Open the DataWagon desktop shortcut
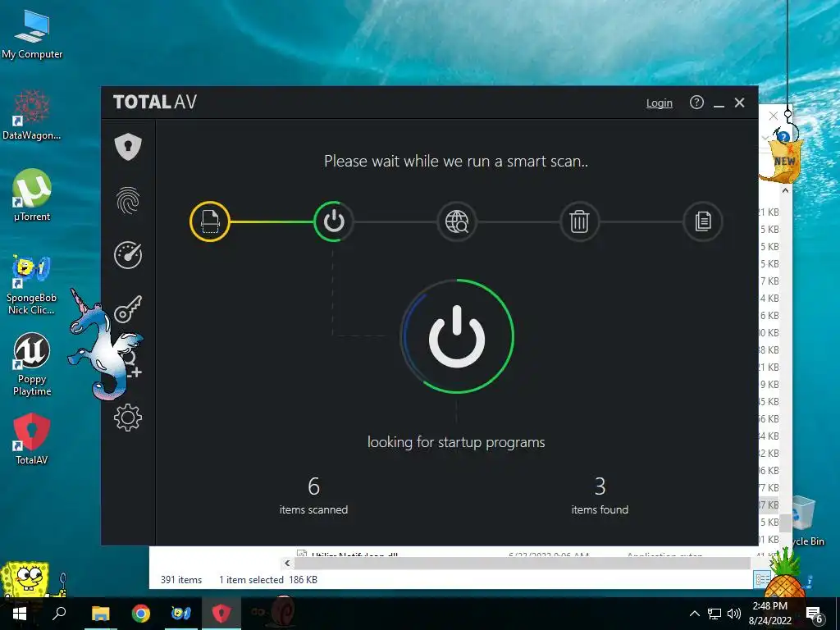Image resolution: width=840 pixels, height=630 pixels. click(x=32, y=115)
